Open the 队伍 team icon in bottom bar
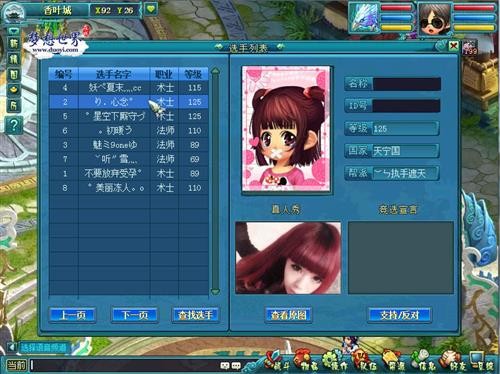The height and width of the screenshot is (374, 500). pyautogui.click(x=363, y=361)
